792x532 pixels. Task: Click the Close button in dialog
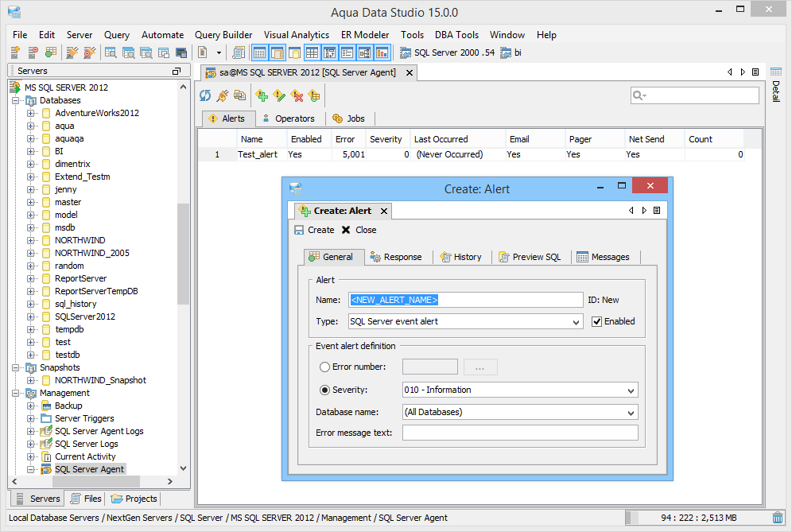(x=359, y=230)
